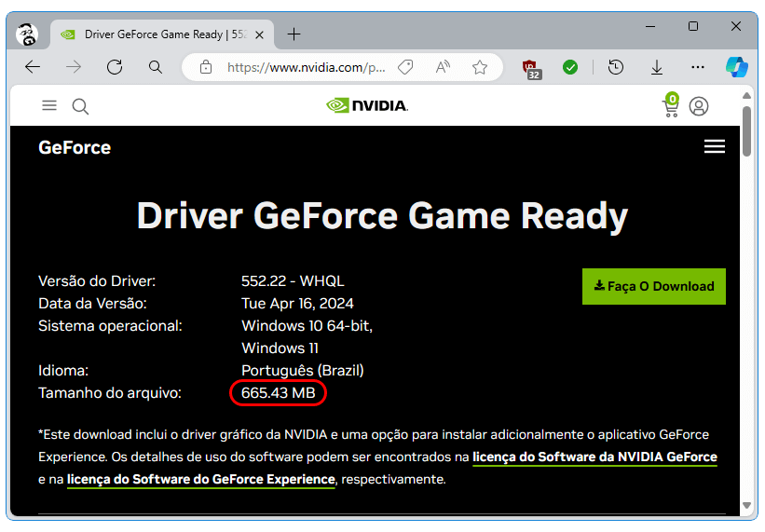Image resolution: width=765 pixels, height=532 pixels.
Task: Click the browser Back arrow
Action: (x=33, y=67)
